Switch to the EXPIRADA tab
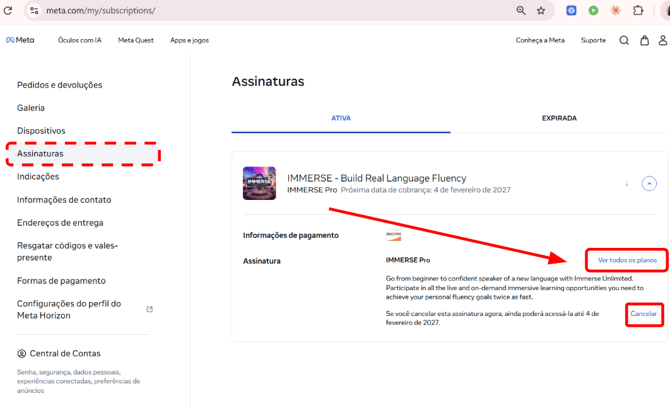The height and width of the screenshot is (408, 670). (x=559, y=118)
